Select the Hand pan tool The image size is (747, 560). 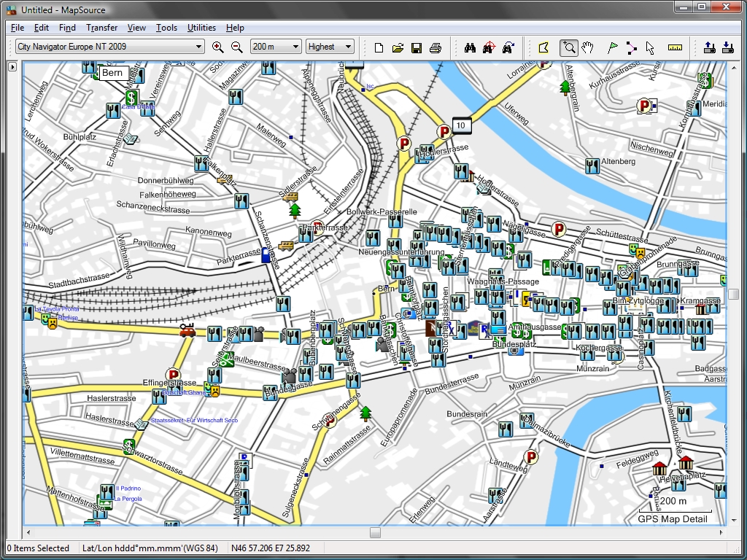coord(588,47)
